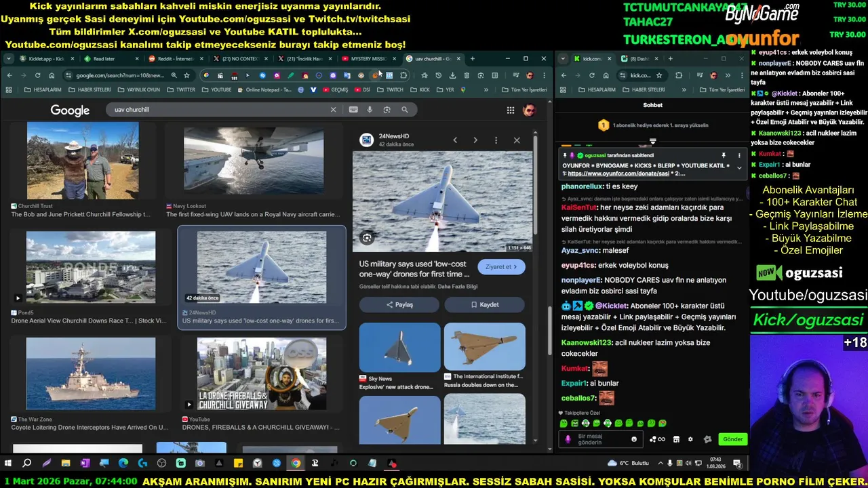Click the Ziyaret et button
868x488 pixels.
point(501,267)
